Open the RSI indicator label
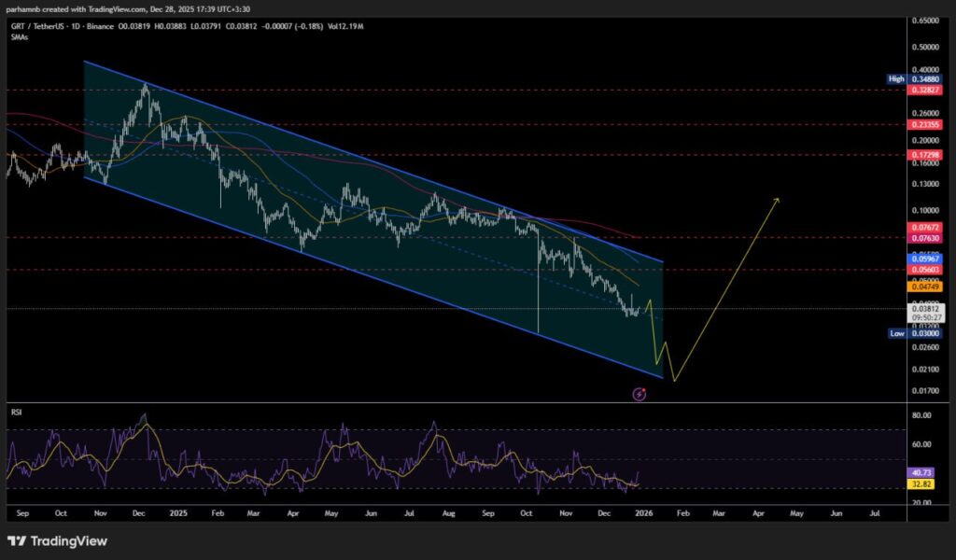The width and height of the screenshot is (956, 560). [x=15, y=410]
